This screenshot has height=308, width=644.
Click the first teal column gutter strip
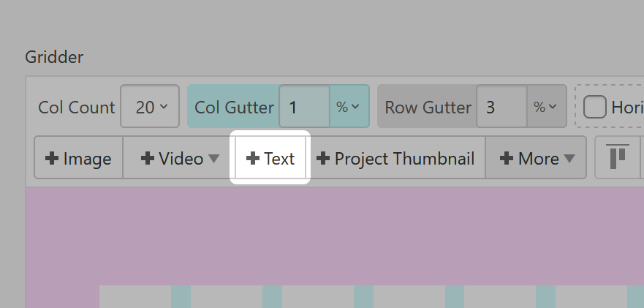[181, 296]
